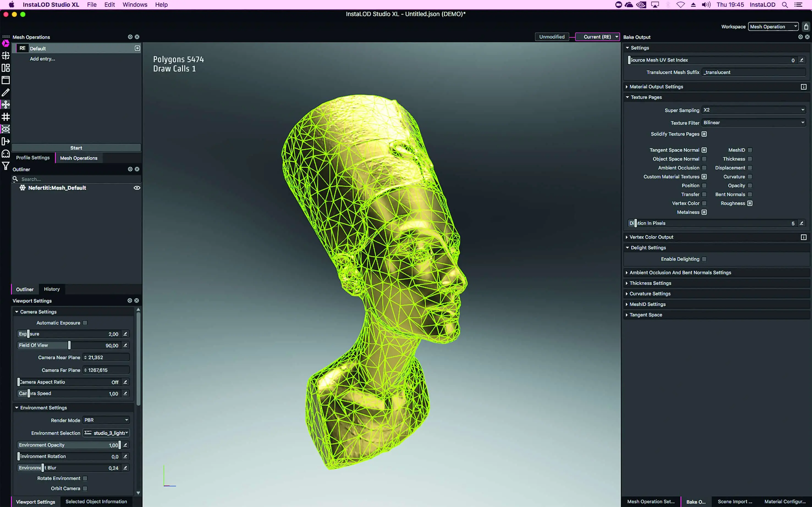Screen dimensions: 812x507
Task: Open the Render Mode dropdown
Action: [106, 420]
